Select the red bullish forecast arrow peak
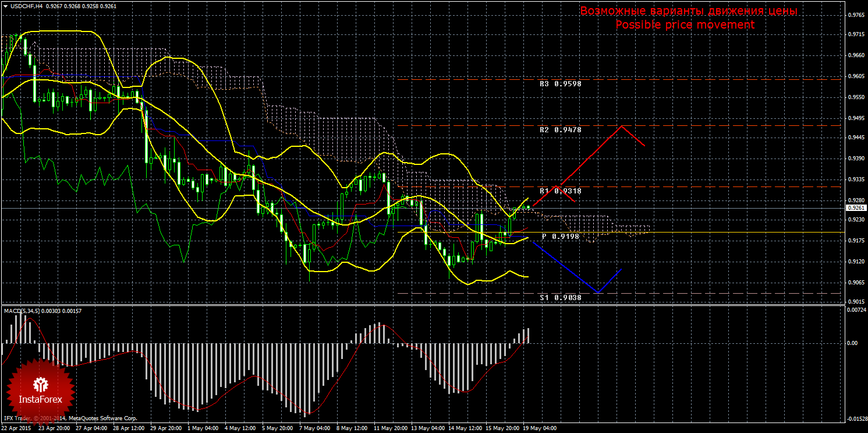The image size is (868, 433). (x=622, y=126)
